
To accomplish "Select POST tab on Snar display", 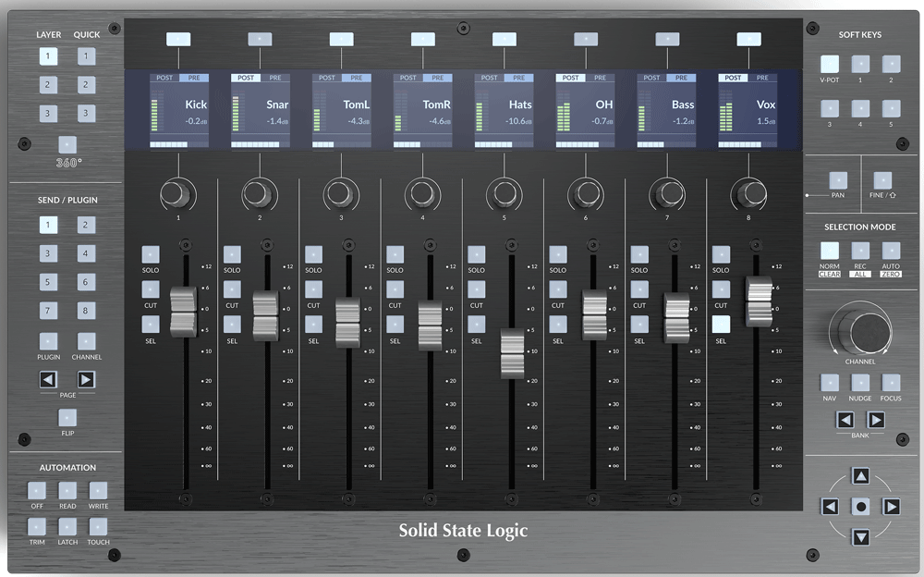I will tap(246, 78).
